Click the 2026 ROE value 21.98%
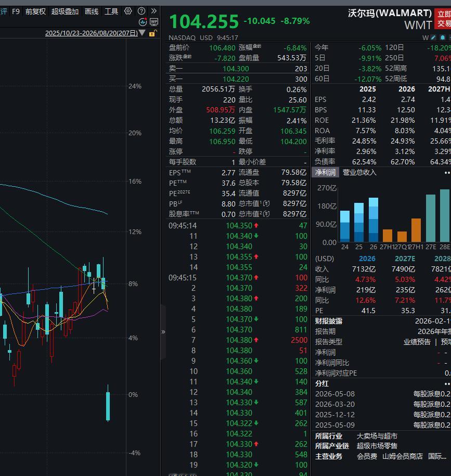The image size is (451, 476). point(403,120)
